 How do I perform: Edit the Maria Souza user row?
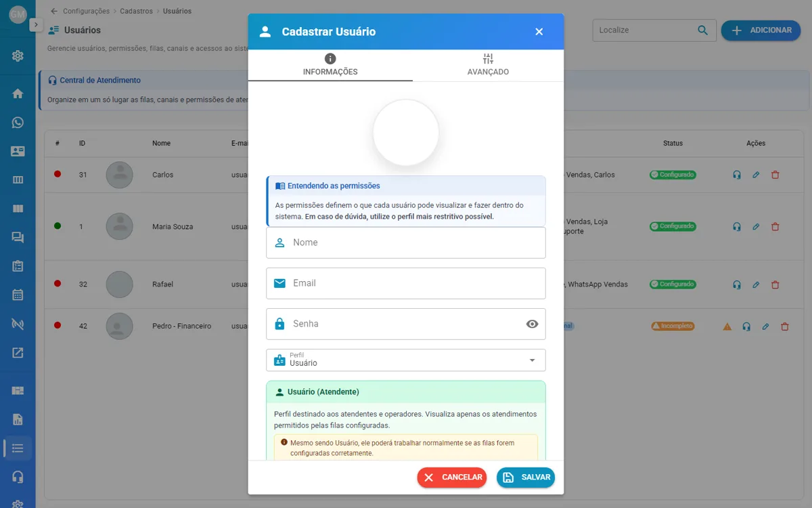pyautogui.click(x=756, y=227)
